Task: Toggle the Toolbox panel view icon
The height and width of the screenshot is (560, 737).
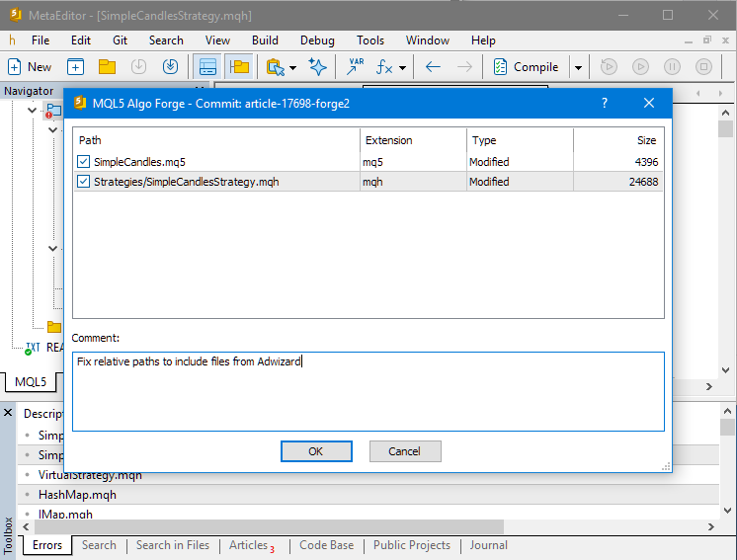Action: (x=207, y=67)
